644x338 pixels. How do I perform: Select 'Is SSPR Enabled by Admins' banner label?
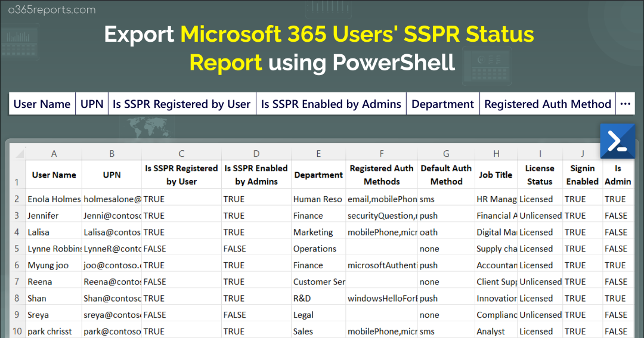[x=331, y=104]
